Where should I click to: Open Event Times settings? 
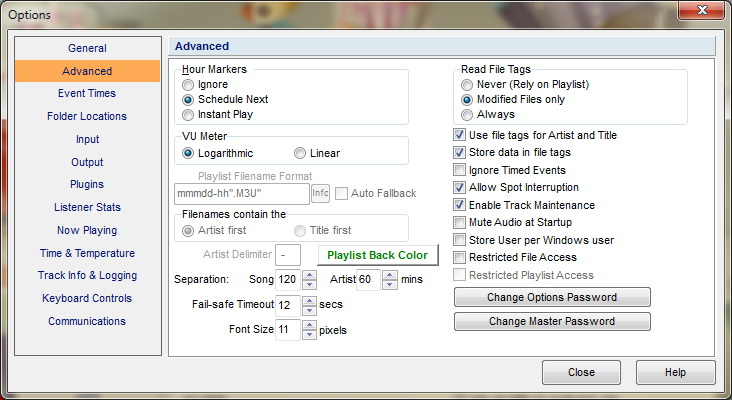tap(87, 93)
